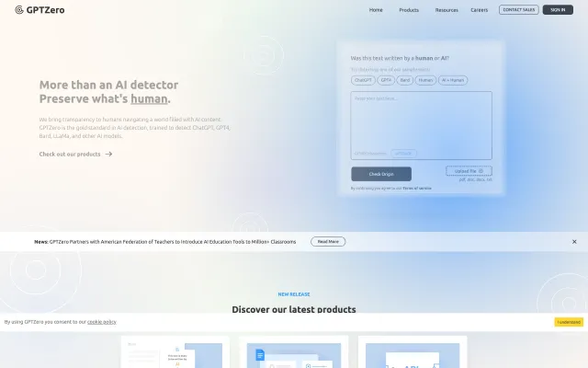
Task: Open the Careers page
Action: (480, 10)
